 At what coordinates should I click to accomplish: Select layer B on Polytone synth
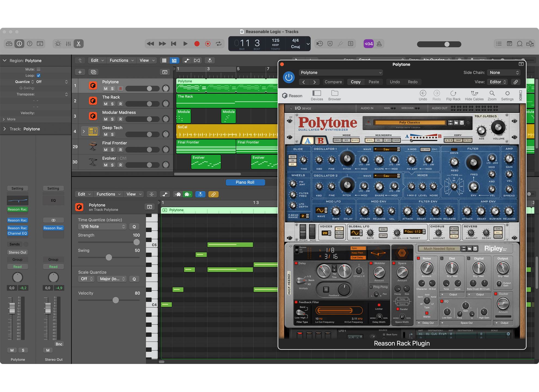[321, 140]
